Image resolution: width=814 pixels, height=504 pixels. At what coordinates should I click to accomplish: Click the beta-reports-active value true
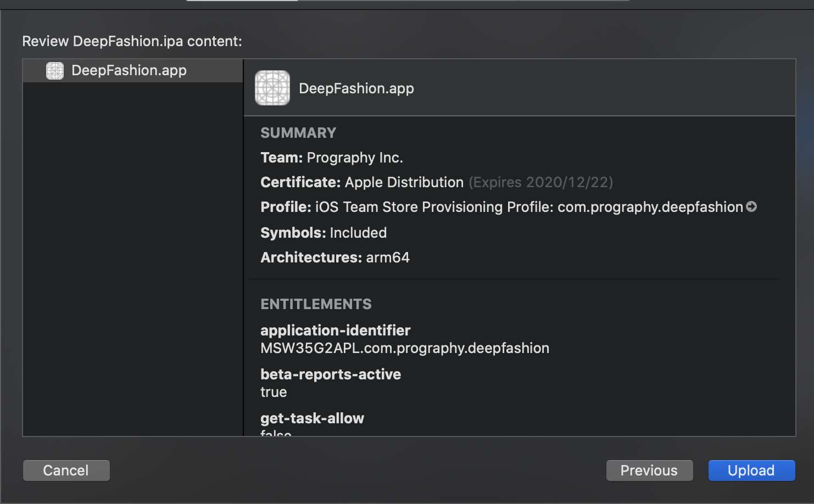coord(274,392)
